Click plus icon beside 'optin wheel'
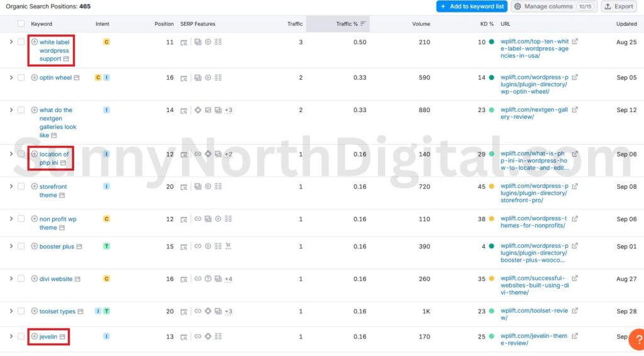The image size is (644, 356). [x=35, y=77]
